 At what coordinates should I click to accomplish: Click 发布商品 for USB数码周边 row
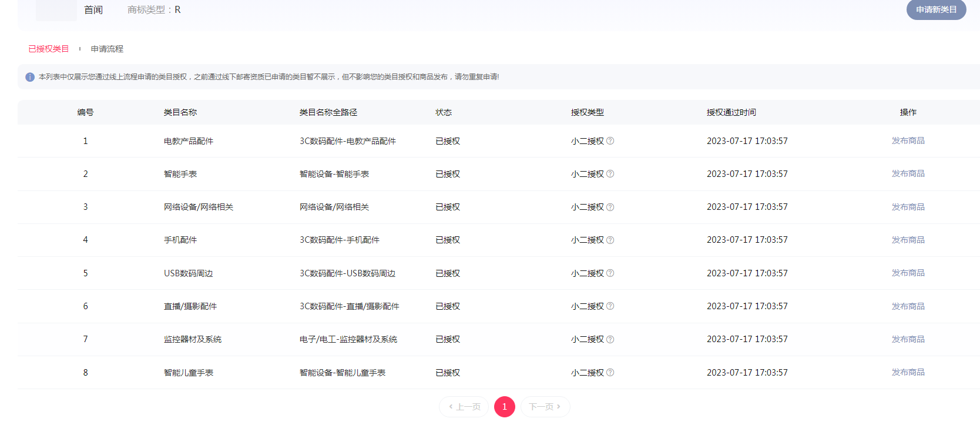point(908,273)
